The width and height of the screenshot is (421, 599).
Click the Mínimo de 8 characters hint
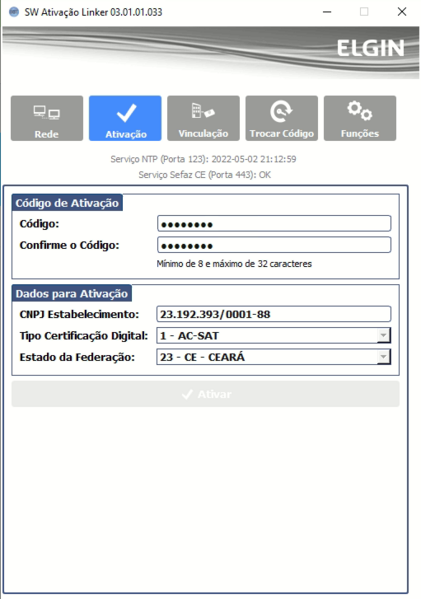[234, 264]
